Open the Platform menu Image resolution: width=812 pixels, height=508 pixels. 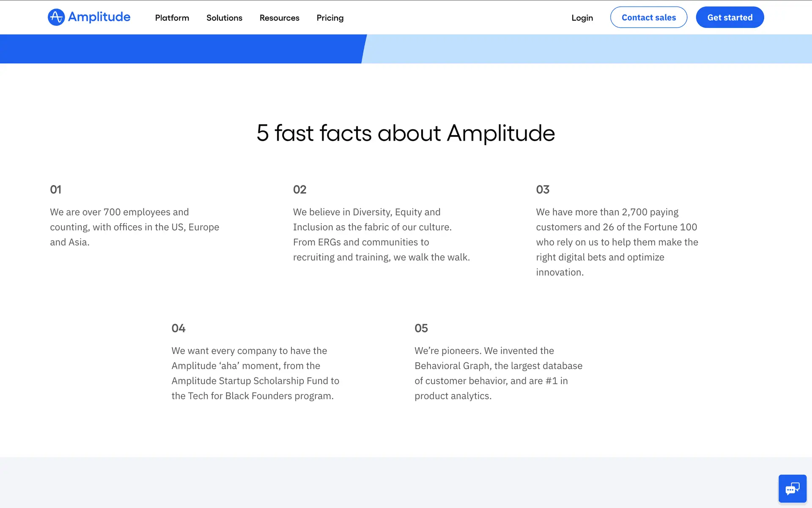(172, 18)
